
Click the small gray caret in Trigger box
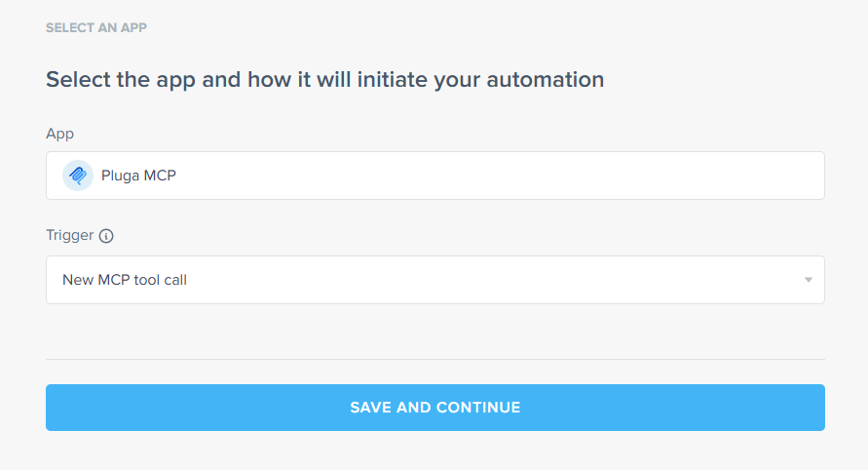(809, 280)
